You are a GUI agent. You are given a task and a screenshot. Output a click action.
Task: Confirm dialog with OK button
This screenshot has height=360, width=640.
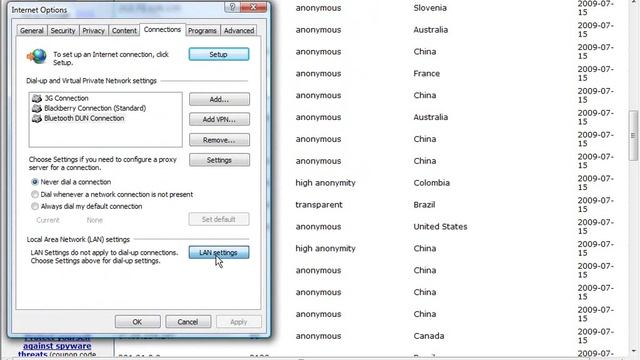click(138, 322)
